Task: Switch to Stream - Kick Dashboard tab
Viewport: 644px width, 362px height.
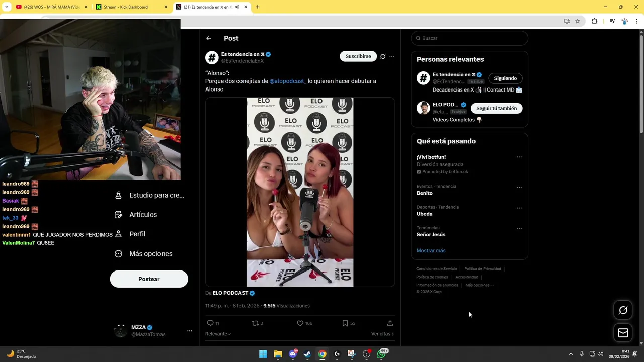Action: coord(131,7)
